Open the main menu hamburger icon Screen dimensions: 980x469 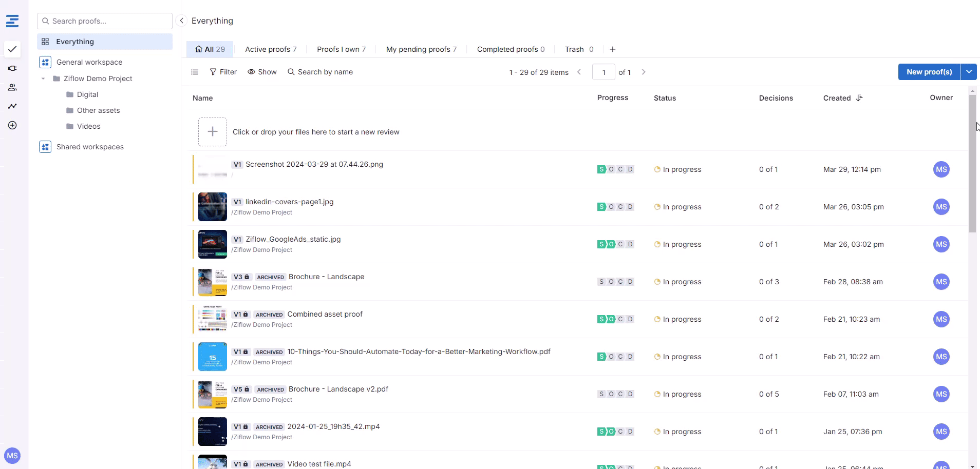point(12,21)
